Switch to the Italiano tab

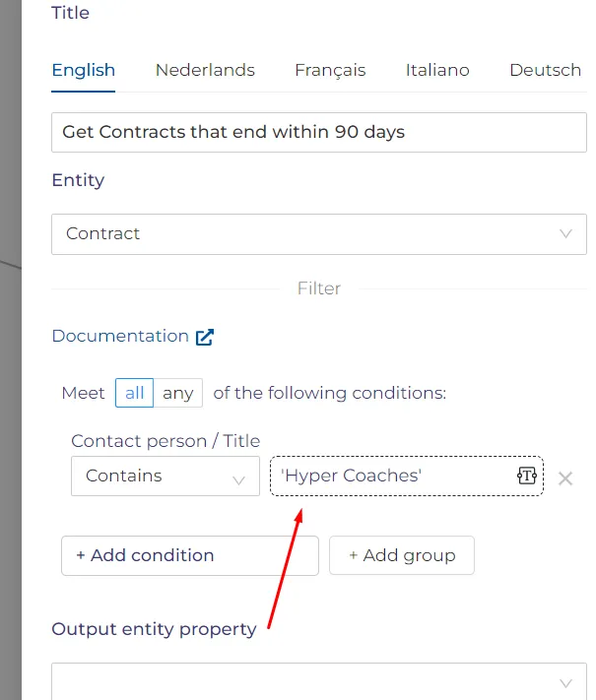click(x=437, y=71)
